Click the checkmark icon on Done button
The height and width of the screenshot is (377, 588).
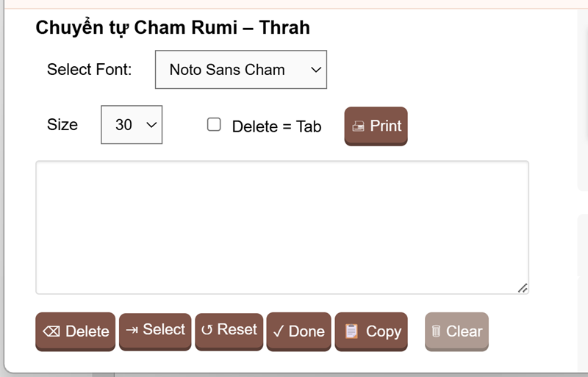(279, 331)
